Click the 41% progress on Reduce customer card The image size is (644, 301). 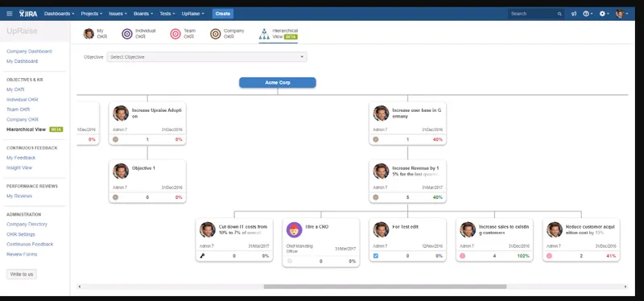[611, 256]
